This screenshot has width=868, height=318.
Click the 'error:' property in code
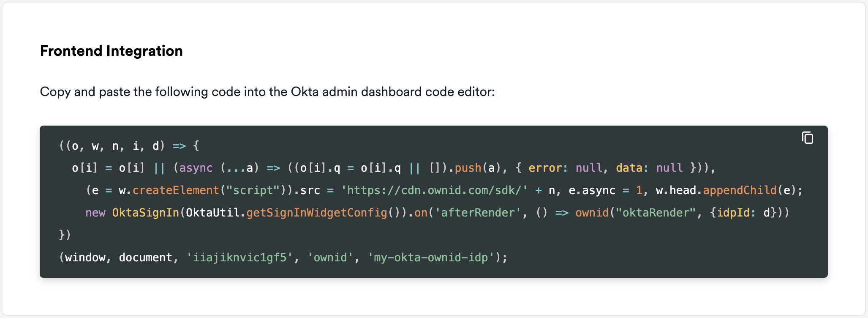point(548,168)
